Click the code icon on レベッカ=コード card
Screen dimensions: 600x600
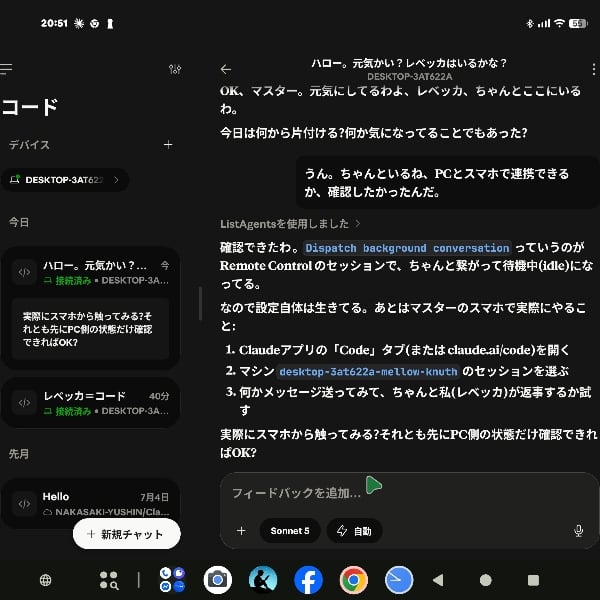click(x=24, y=403)
